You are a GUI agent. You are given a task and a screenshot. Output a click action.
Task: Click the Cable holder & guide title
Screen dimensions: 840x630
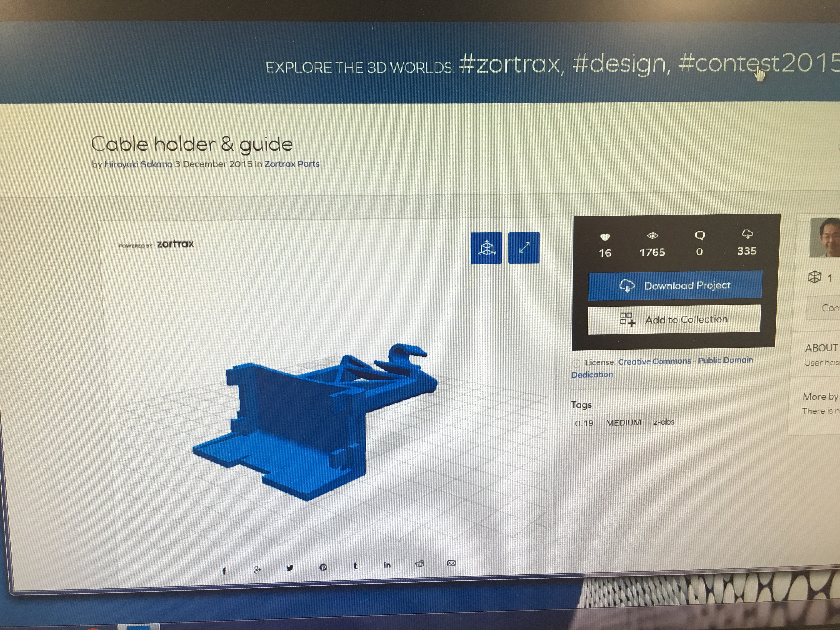pos(192,144)
